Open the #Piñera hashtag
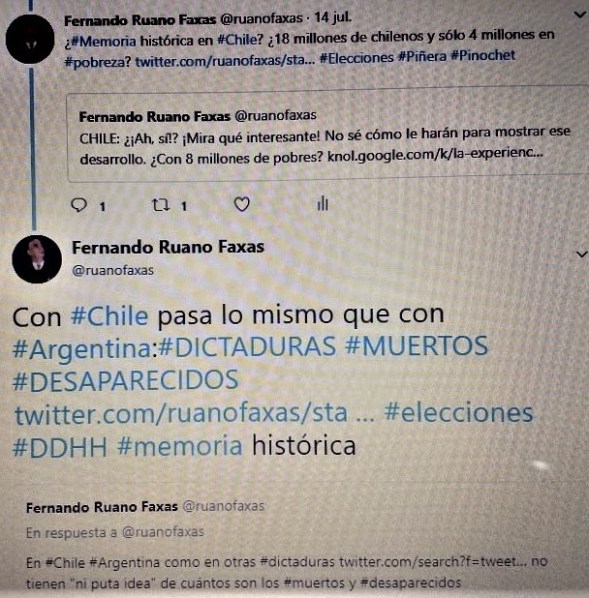Image resolution: width=589 pixels, height=598 pixels. click(422, 57)
